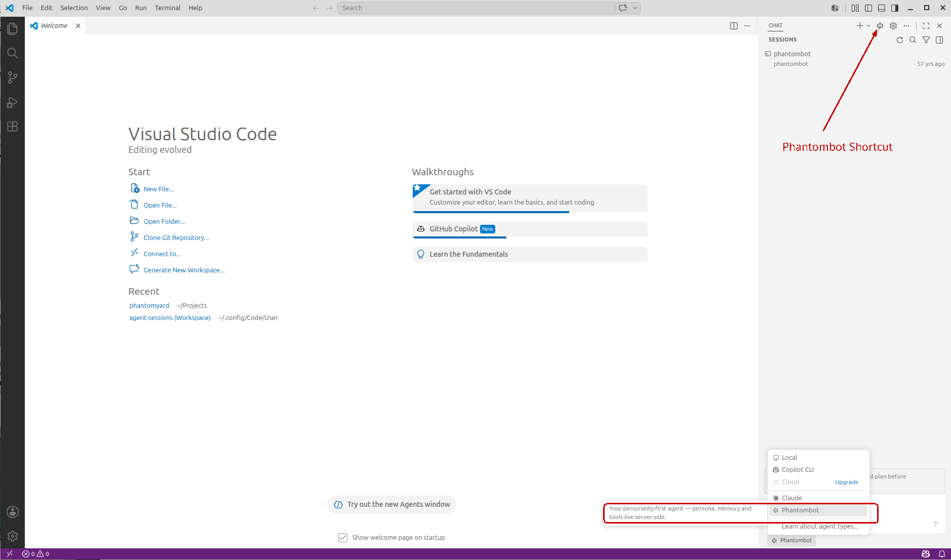Screen dimensions: 951x560
Task: Click the Open File... link
Action: (x=160, y=205)
